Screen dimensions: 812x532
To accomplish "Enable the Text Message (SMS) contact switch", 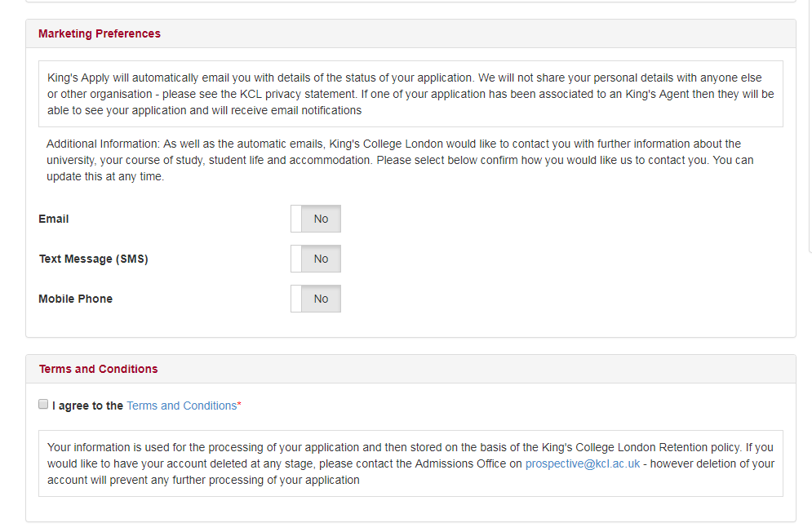I will tap(316, 259).
